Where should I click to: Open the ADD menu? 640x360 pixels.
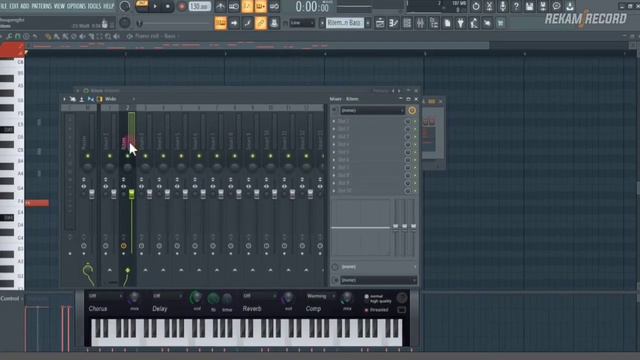(24, 6)
